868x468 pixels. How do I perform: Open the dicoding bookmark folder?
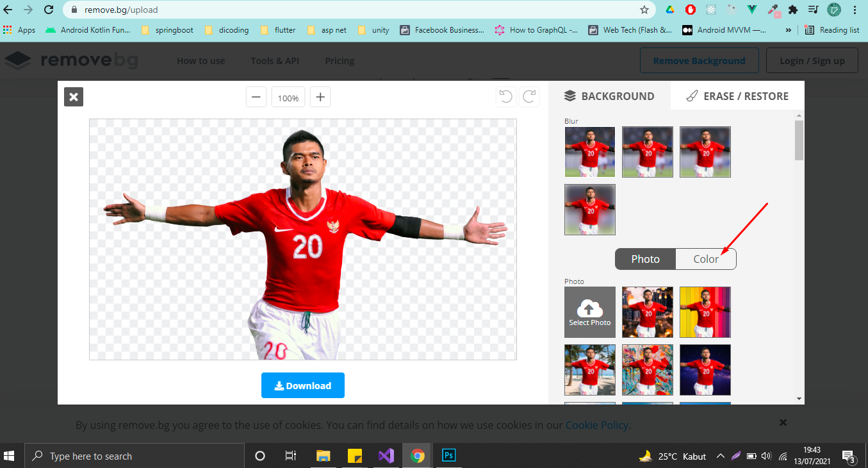point(227,30)
